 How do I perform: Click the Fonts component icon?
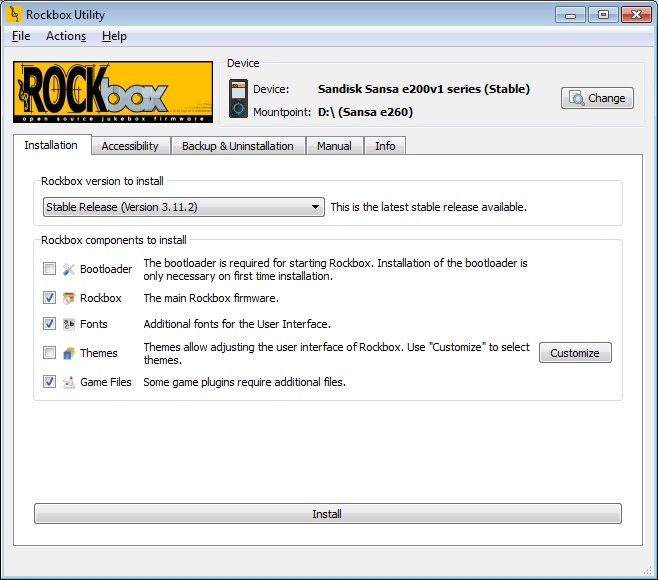point(68,324)
